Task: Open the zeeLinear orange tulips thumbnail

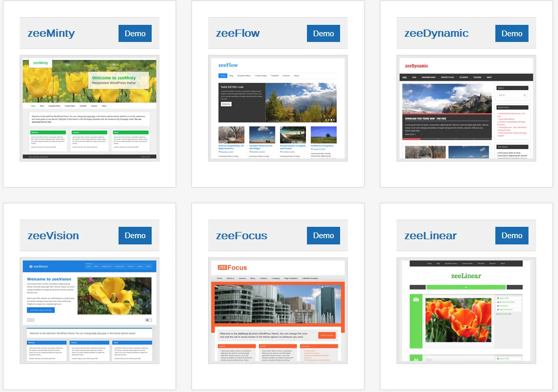Action: [466, 311]
